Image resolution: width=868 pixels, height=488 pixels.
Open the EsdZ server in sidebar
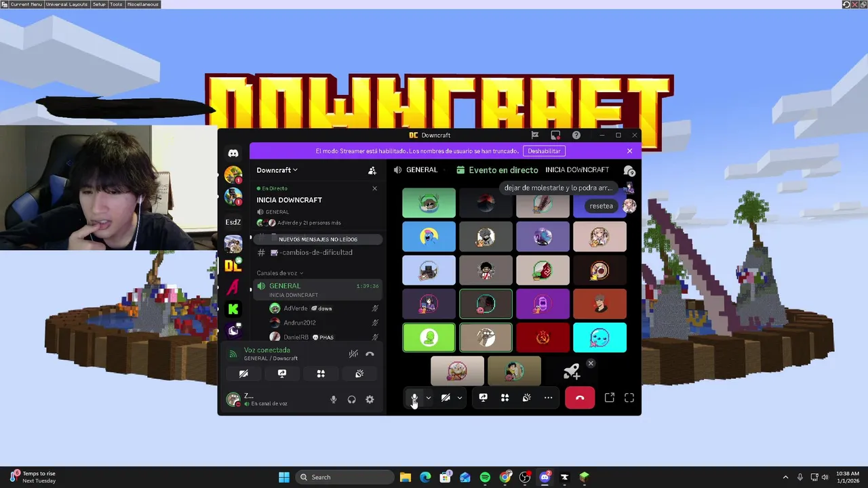point(233,222)
